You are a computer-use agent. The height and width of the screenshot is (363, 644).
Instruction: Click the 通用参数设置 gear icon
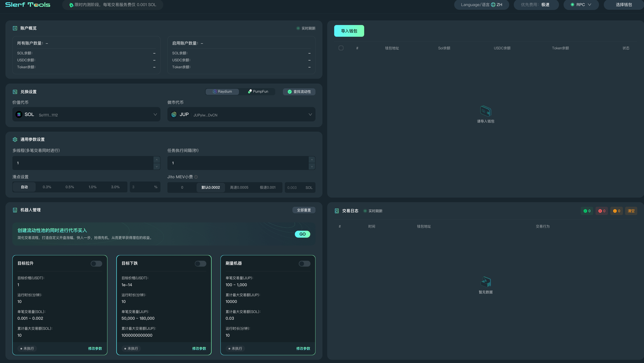click(15, 140)
